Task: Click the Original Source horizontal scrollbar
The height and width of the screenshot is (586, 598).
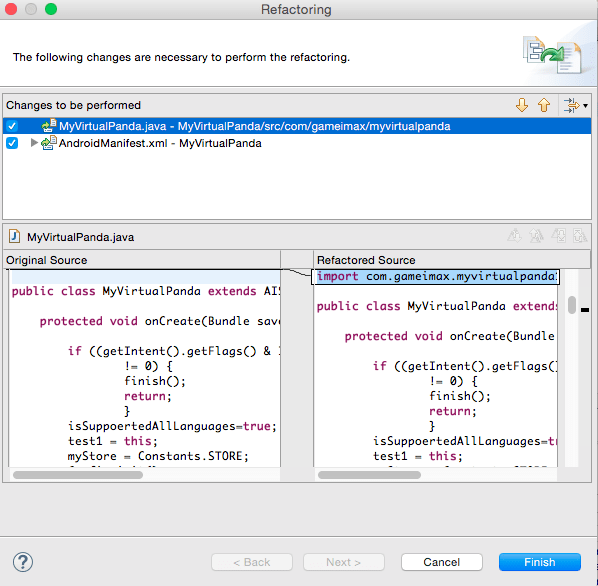Action: [x=78, y=475]
